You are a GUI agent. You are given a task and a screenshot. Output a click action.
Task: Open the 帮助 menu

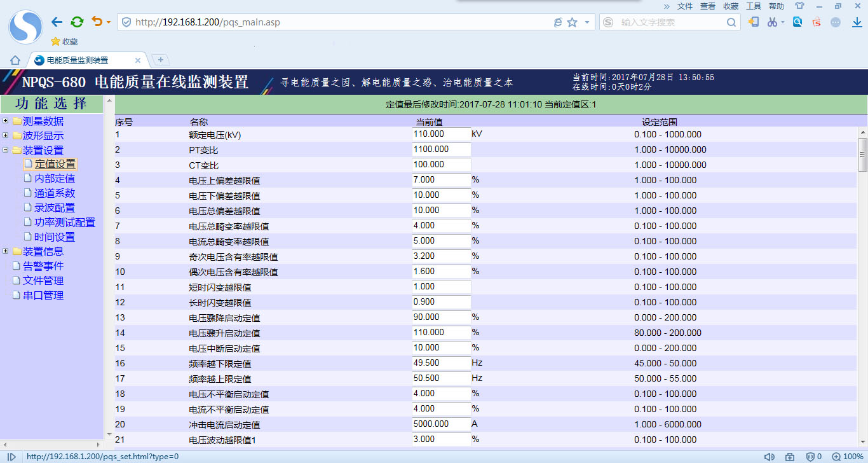(776, 6)
